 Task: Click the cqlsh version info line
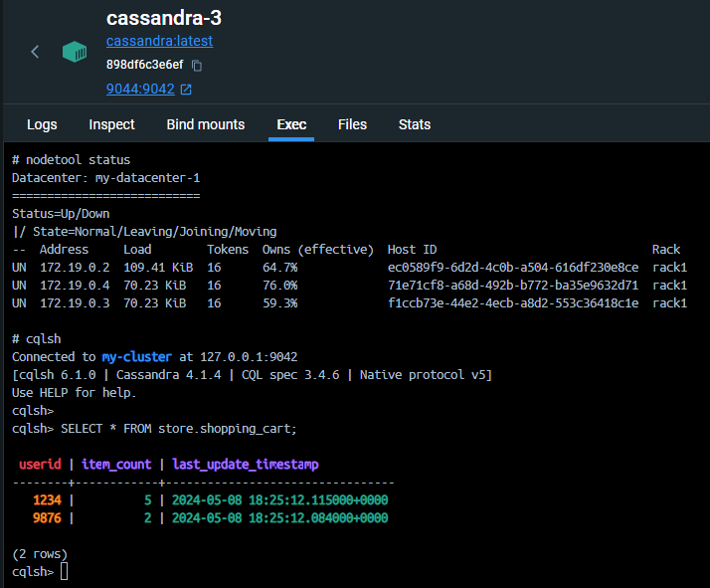tap(252, 375)
